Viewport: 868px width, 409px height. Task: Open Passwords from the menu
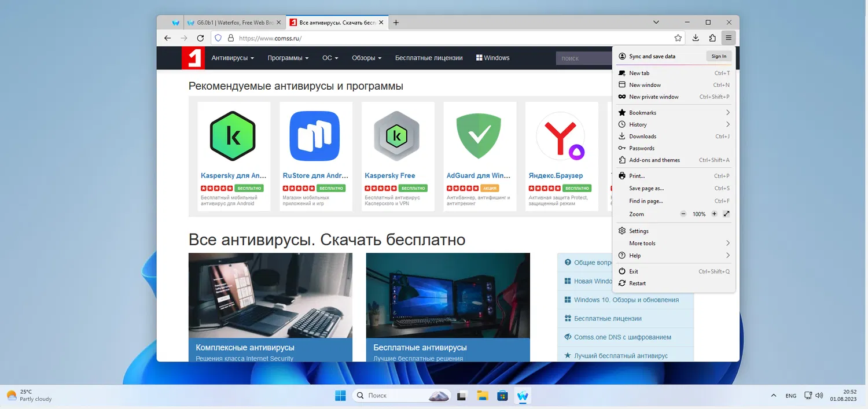[x=674, y=148]
